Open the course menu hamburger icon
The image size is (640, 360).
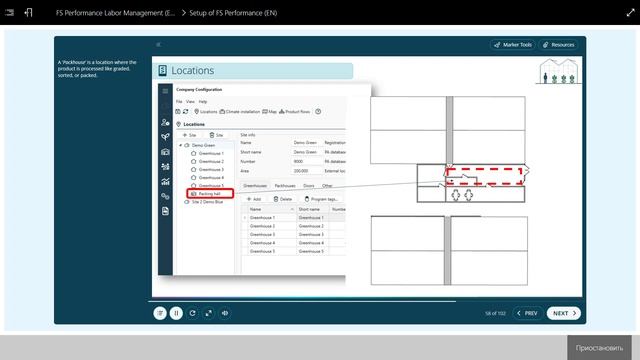tap(9, 13)
